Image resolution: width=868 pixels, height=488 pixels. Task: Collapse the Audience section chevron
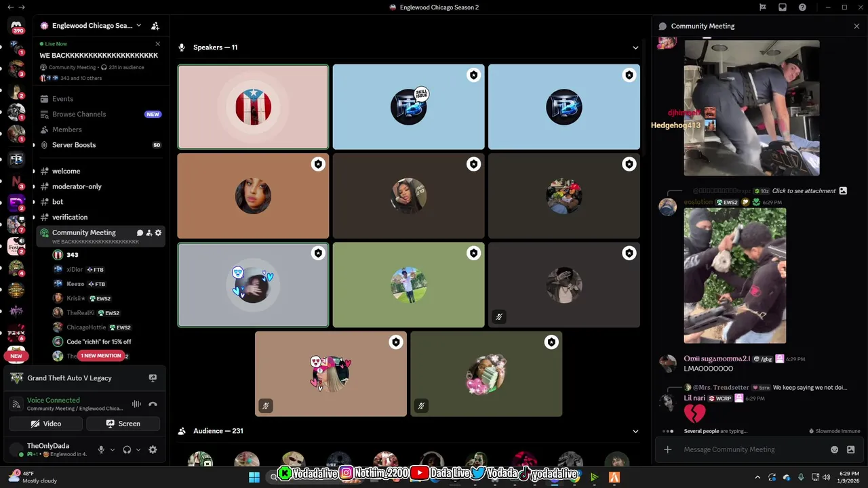pos(635,431)
